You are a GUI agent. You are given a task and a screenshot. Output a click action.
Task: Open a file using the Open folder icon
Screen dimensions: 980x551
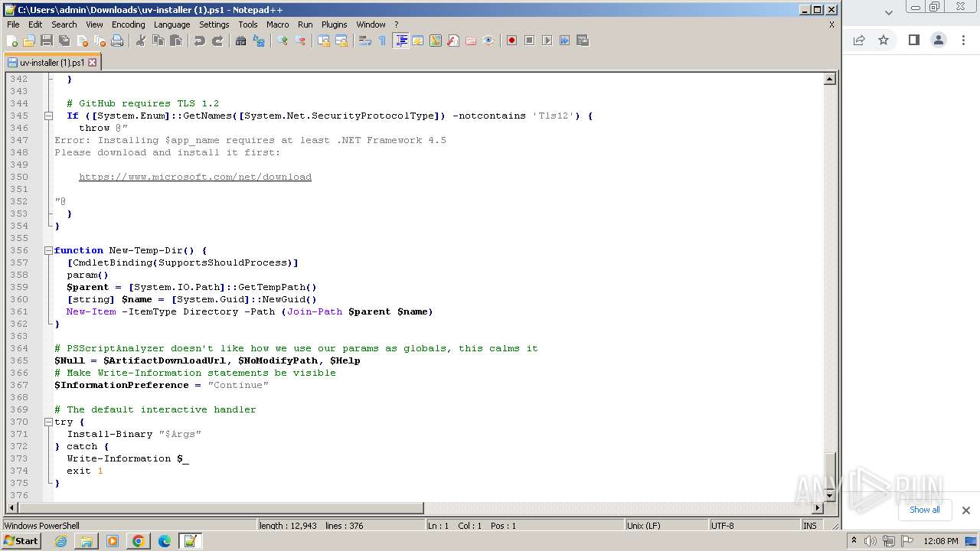[x=29, y=41]
